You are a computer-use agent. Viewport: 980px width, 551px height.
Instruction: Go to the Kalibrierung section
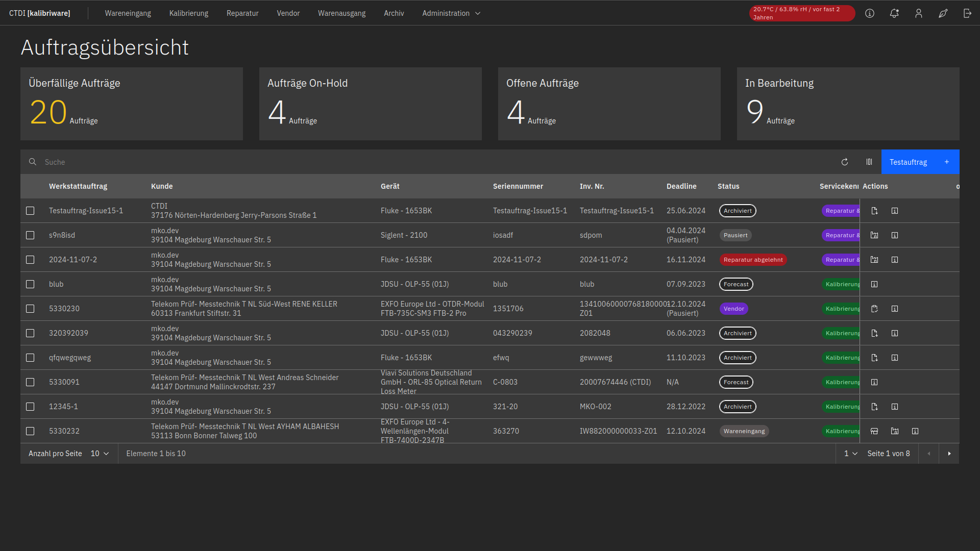[x=189, y=13]
